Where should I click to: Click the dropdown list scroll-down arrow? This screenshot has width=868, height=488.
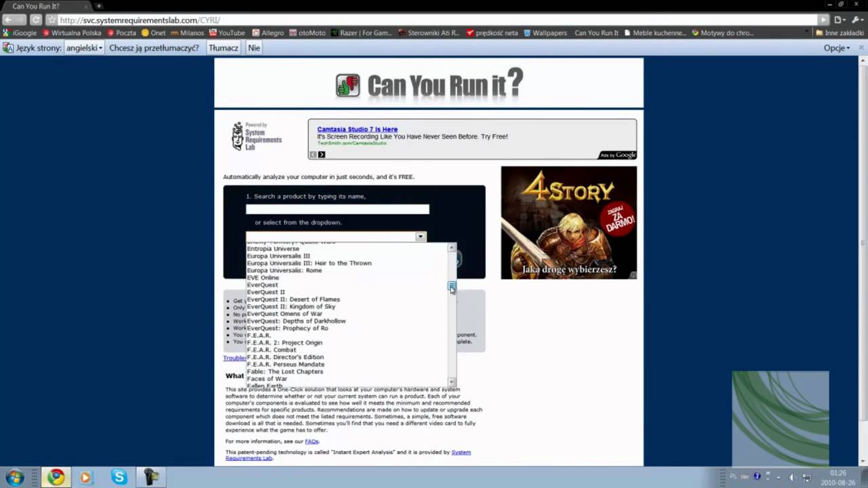point(452,382)
